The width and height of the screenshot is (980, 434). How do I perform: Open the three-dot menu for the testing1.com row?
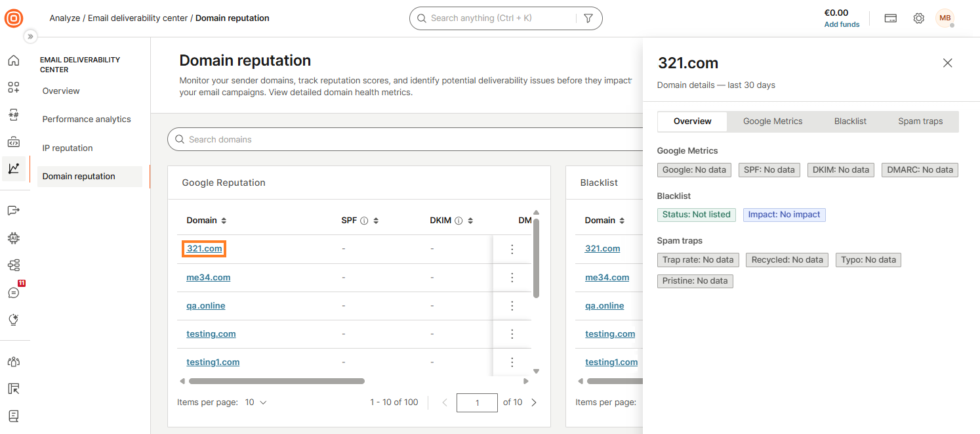pos(512,362)
